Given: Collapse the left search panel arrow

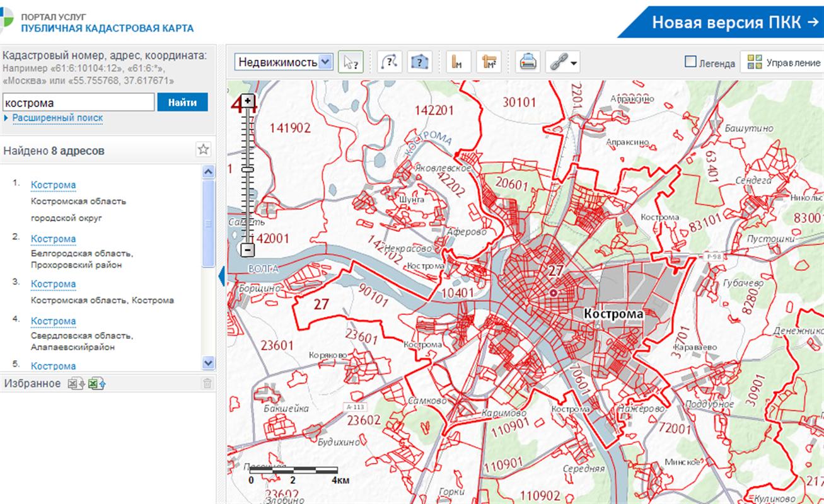Looking at the screenshot, I should (x=222, y=276).
